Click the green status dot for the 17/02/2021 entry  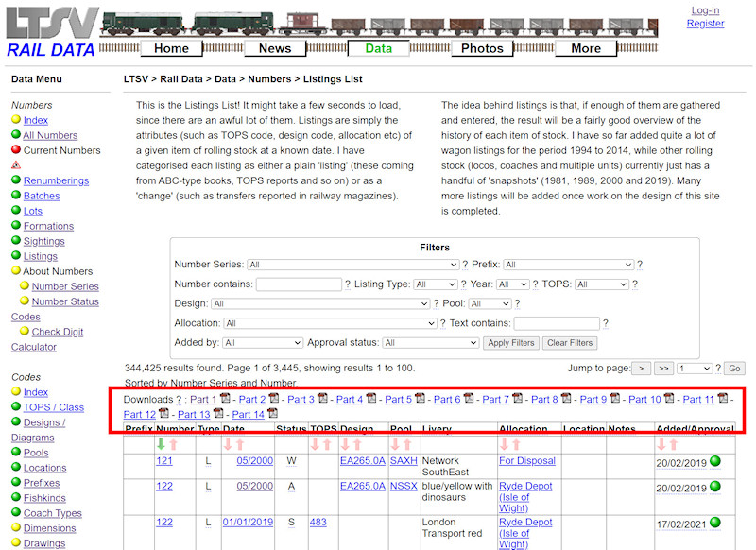714,524
